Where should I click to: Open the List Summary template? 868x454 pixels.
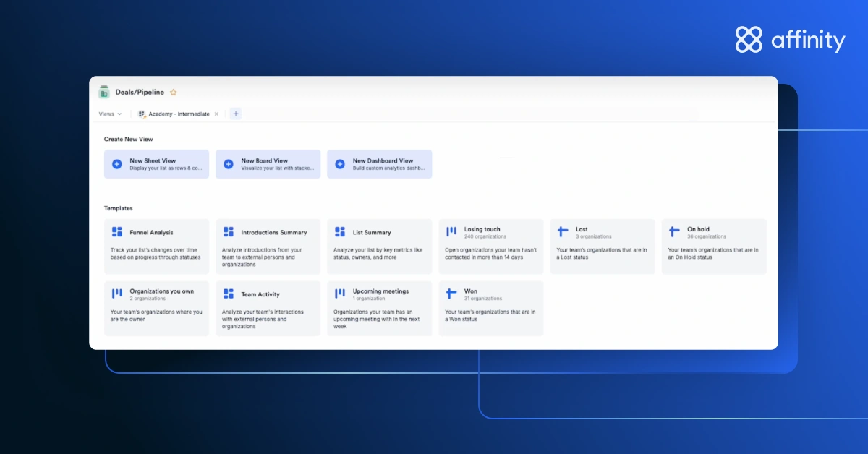click(x=379, y=247)
